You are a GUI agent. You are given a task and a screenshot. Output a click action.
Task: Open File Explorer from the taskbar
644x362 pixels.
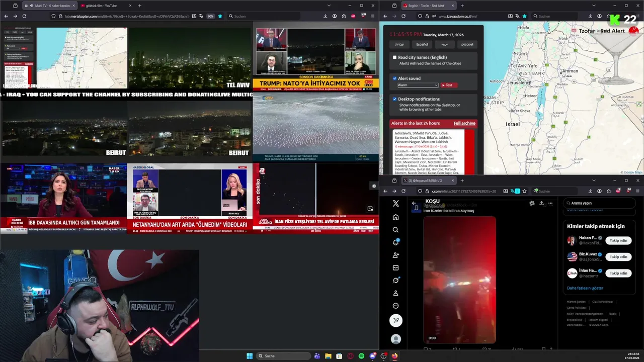click(x=328, y=356)
